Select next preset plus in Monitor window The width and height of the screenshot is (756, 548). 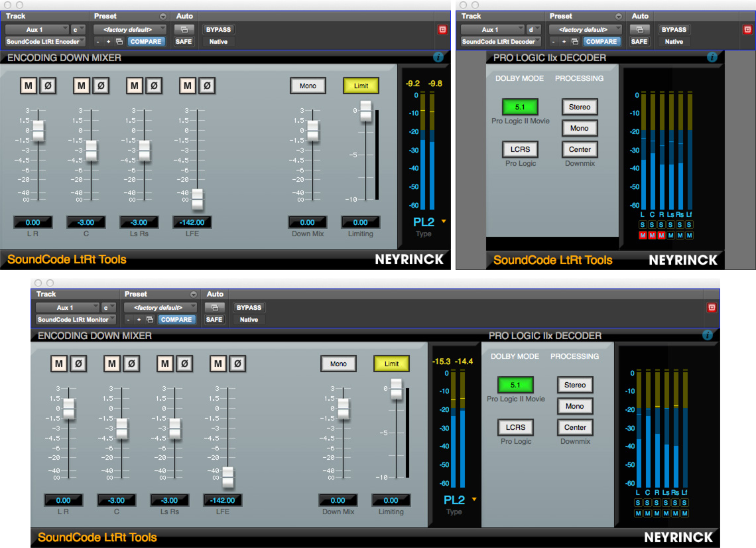tap(139, 320)
